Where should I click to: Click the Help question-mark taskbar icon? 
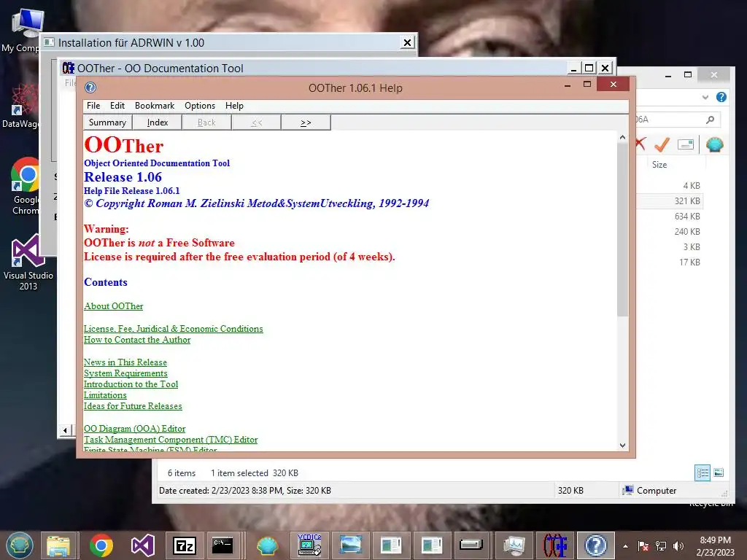pos(595,545)
